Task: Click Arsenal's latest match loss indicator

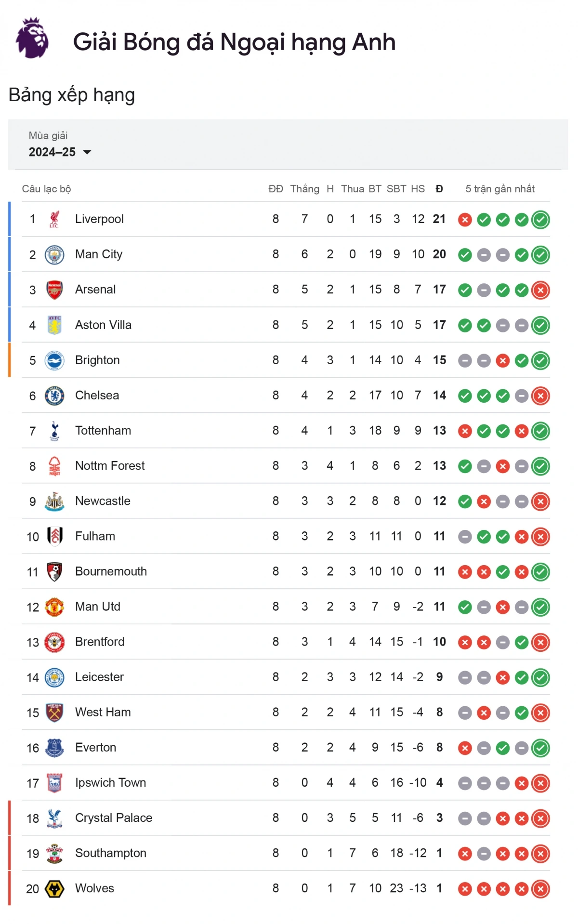Action: pos(540,290)
